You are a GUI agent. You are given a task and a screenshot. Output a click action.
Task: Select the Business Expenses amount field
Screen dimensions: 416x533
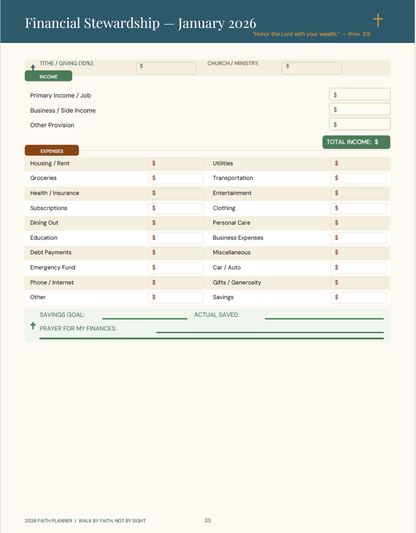(358, 238)
